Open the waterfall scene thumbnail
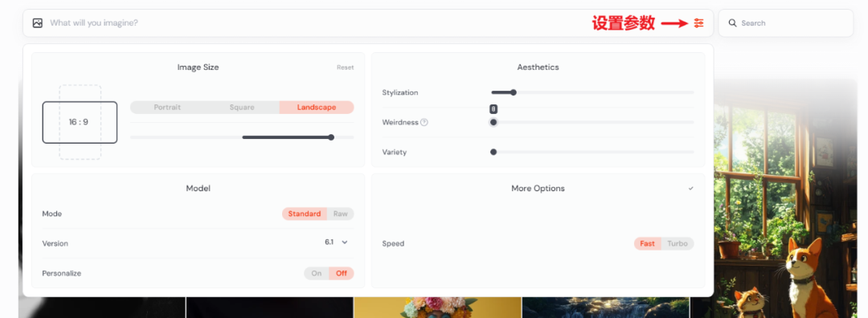 point(606,308)
